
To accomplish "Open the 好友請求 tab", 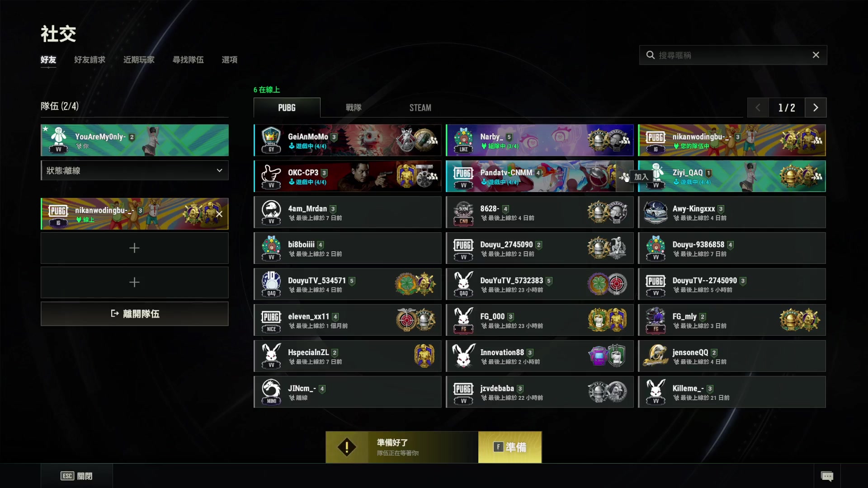I will [x=90, y=60].
